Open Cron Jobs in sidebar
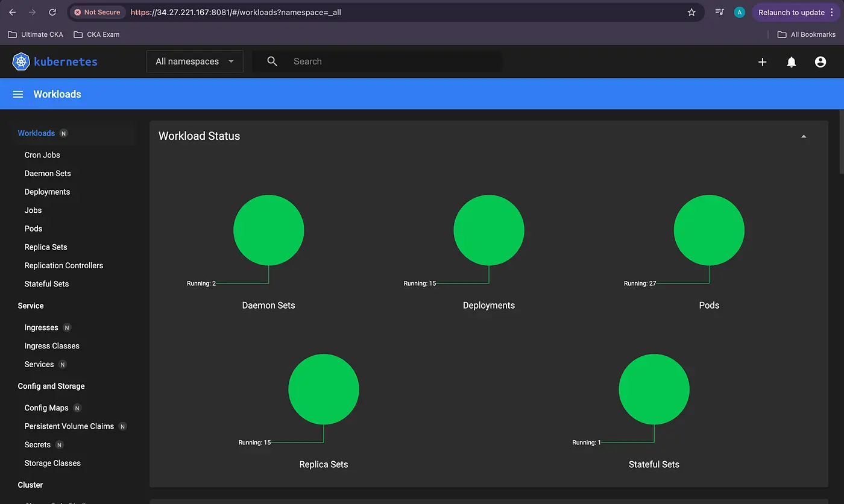This screenshot has width=844, height=504. [x=42, y=155]
